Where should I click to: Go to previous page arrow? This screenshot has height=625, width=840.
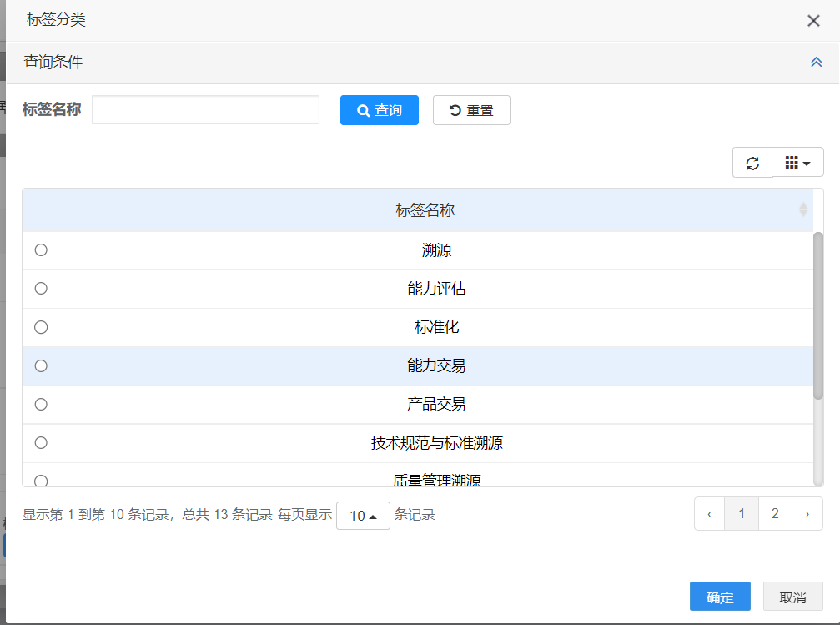[x=710, y=514]
